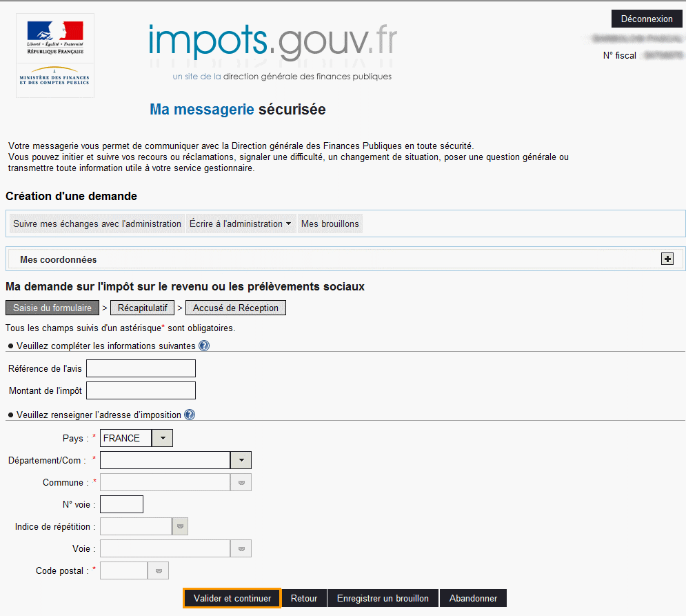686x616 pixels.
Task: Select the Saisie du formulaire step
Action: point(52,308)
